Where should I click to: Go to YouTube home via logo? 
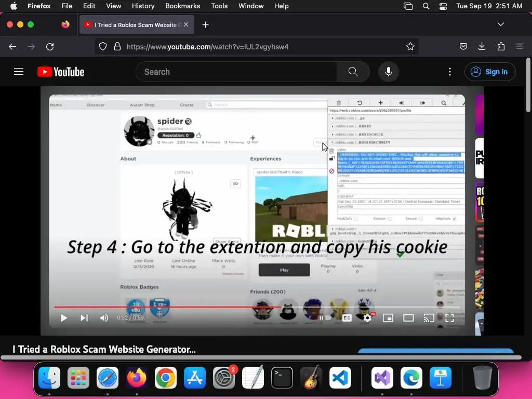click(x=61, y=72)
